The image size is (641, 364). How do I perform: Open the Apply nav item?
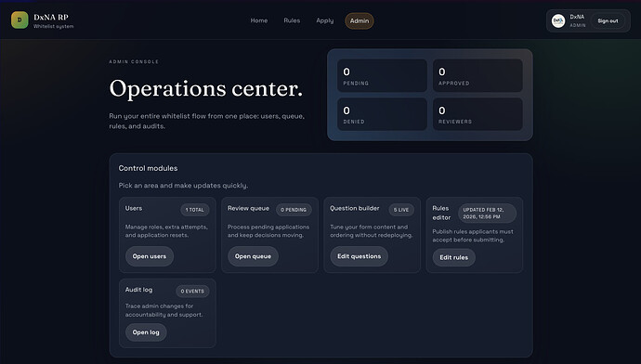coord(324,20)
